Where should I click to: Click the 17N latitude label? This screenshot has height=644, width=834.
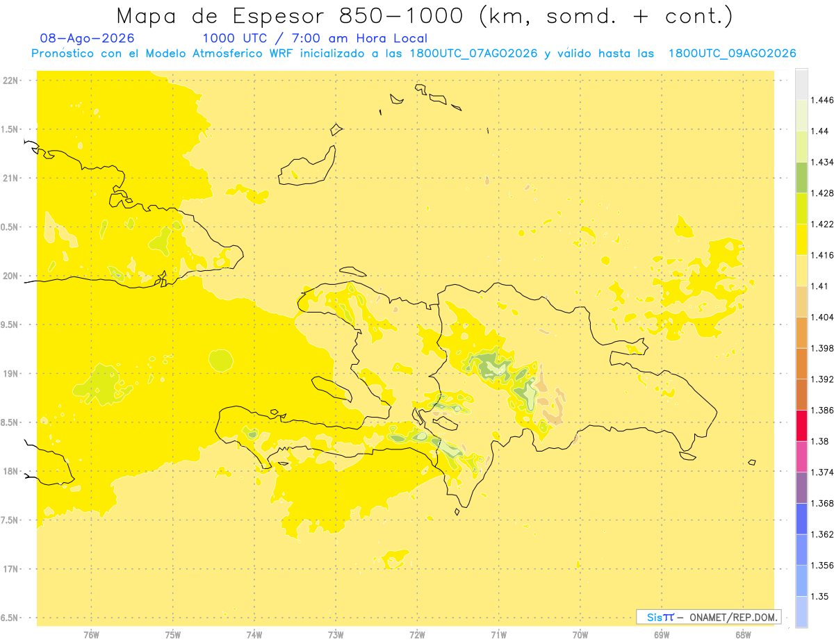point(10,569)
